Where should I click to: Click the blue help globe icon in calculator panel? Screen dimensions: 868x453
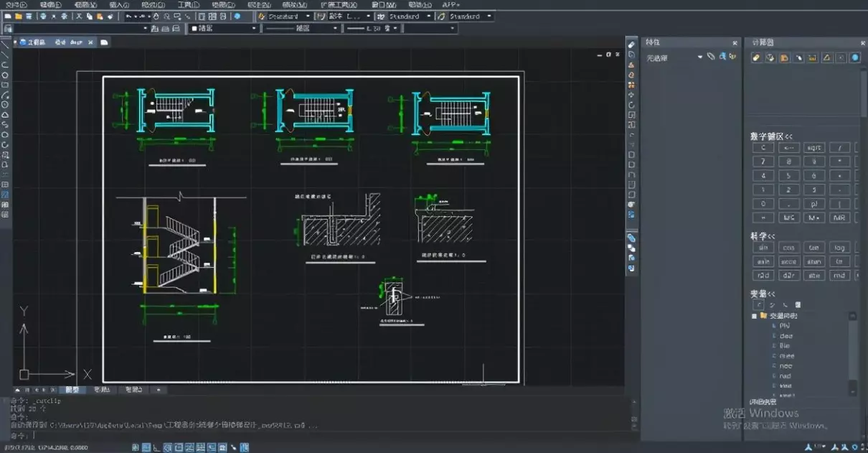[x=855, y=57]
